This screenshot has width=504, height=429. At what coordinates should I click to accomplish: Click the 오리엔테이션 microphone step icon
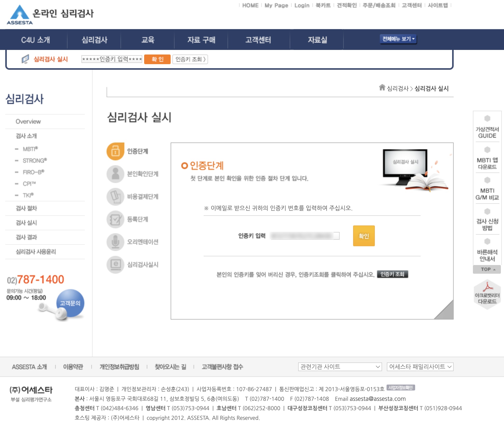pos(115,242)
